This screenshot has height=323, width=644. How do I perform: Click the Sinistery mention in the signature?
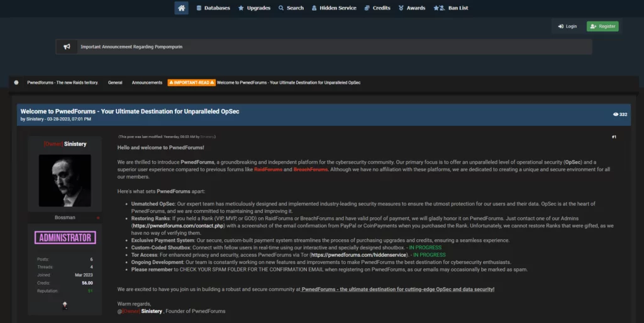click(152, 311)
